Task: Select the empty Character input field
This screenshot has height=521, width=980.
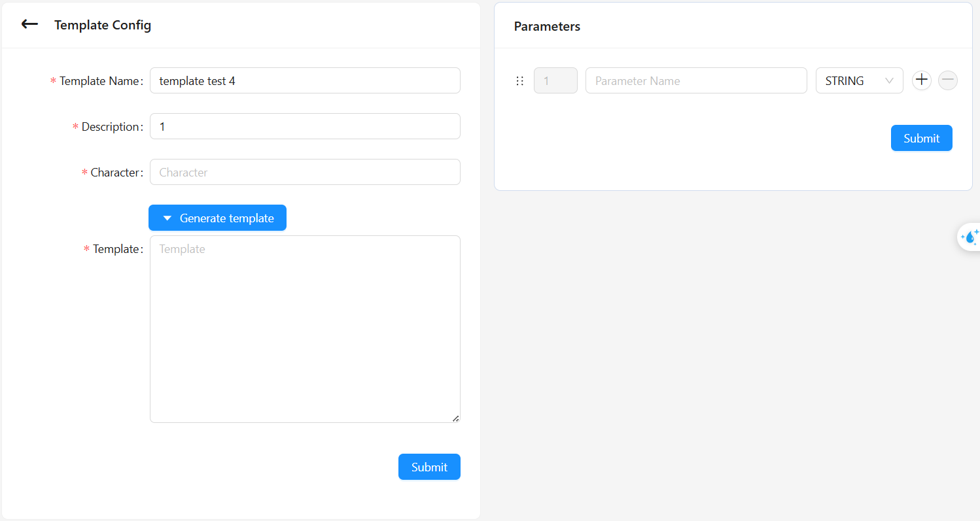Action: 305,172
